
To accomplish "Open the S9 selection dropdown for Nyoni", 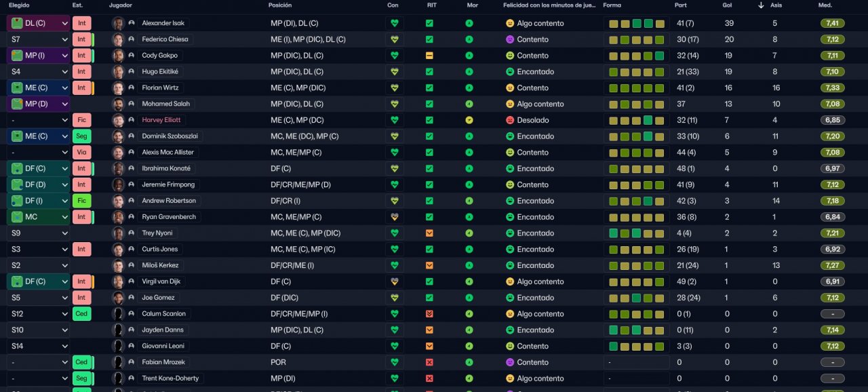I will coord(39,233).
